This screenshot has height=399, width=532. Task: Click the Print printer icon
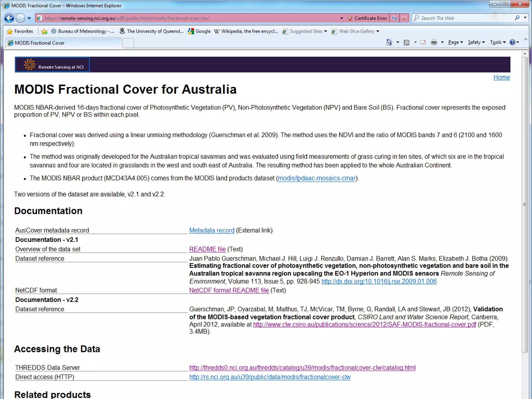coord(434,42)
